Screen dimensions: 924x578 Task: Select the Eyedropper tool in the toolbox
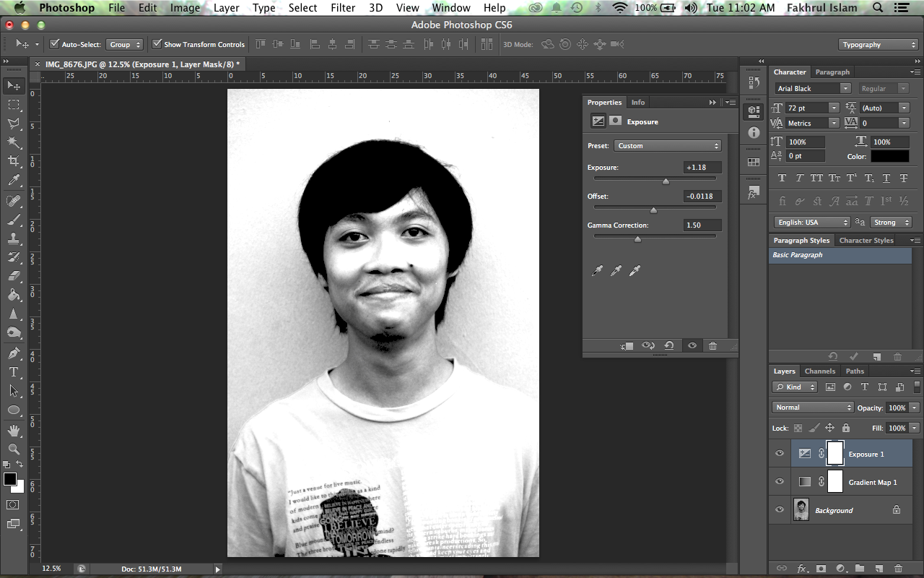point(14,180)
